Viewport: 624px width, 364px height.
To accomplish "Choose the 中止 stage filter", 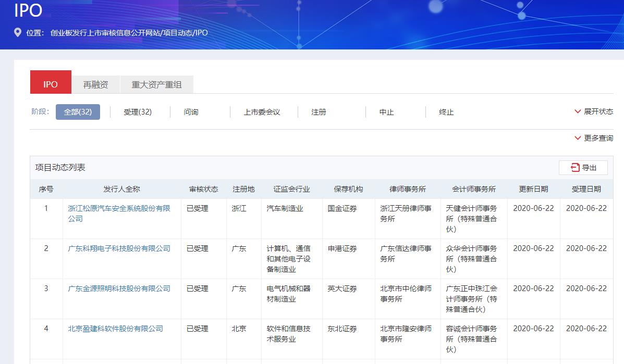I will (386, 112).
